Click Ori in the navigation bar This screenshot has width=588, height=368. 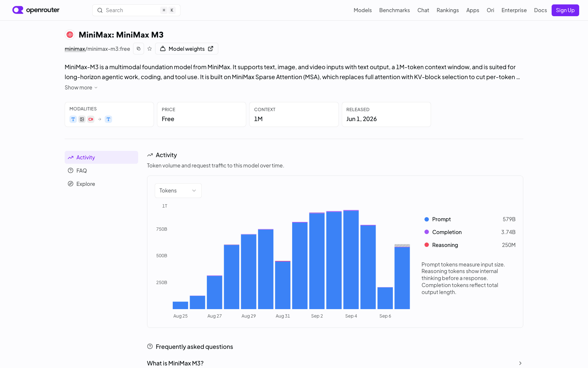click(490, 10)
